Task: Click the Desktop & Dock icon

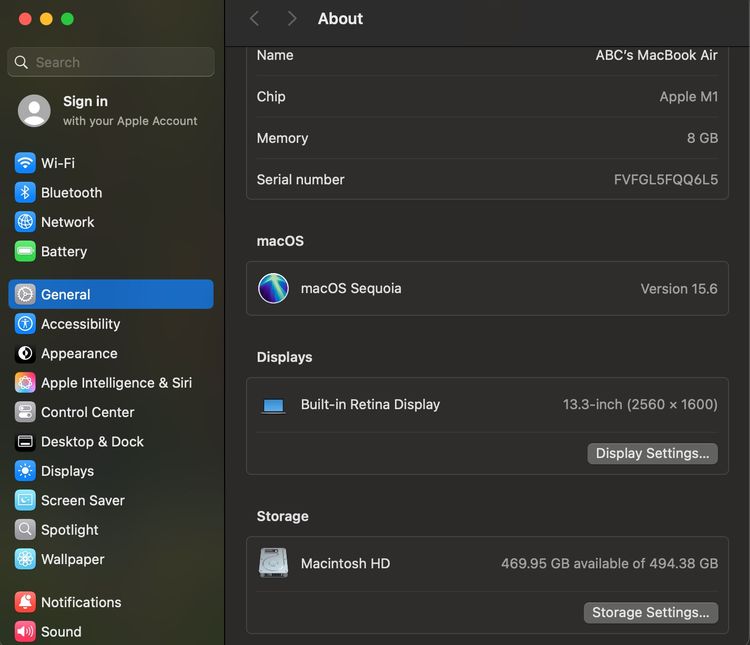Action: (x=25, y=442)
